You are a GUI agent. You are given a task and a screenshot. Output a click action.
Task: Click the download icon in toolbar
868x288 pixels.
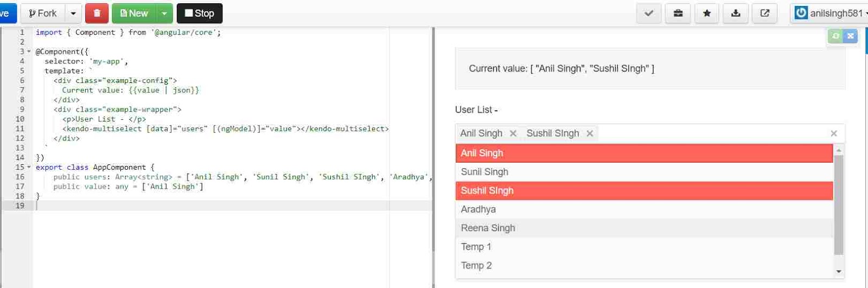[x=736, y=13]
